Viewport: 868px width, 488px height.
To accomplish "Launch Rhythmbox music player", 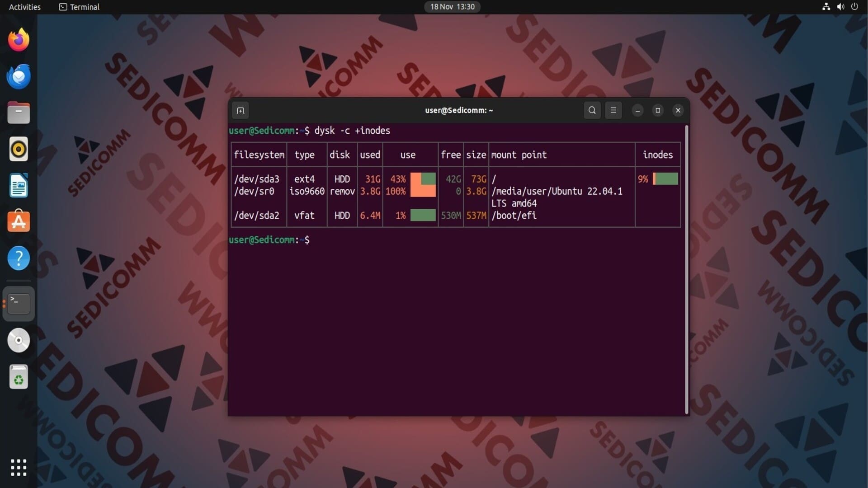I will (x=19, y=149).
